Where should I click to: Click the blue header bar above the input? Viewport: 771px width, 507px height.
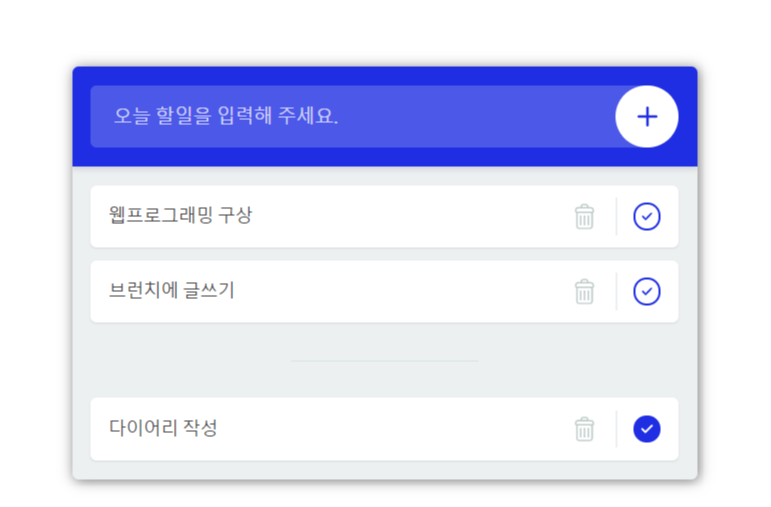(385, 76)
